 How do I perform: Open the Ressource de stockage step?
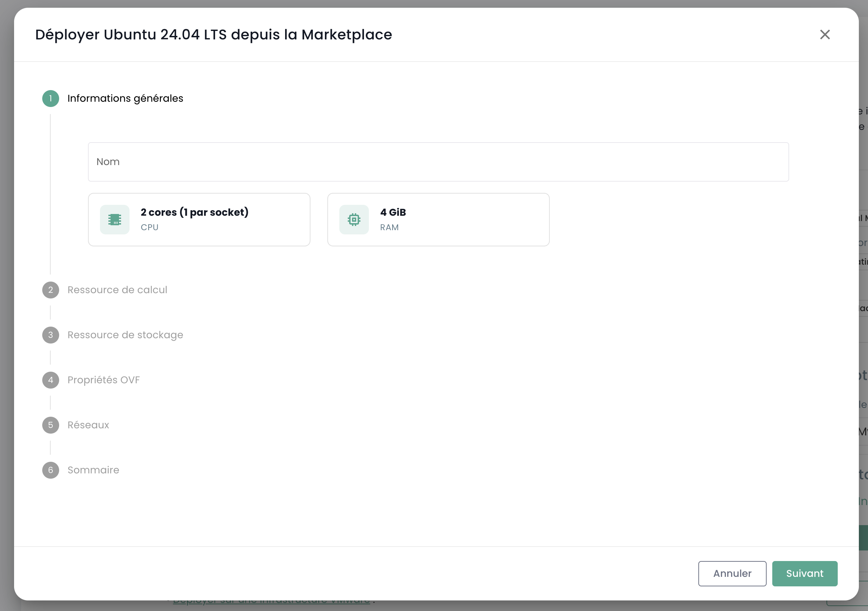point(125,335)
